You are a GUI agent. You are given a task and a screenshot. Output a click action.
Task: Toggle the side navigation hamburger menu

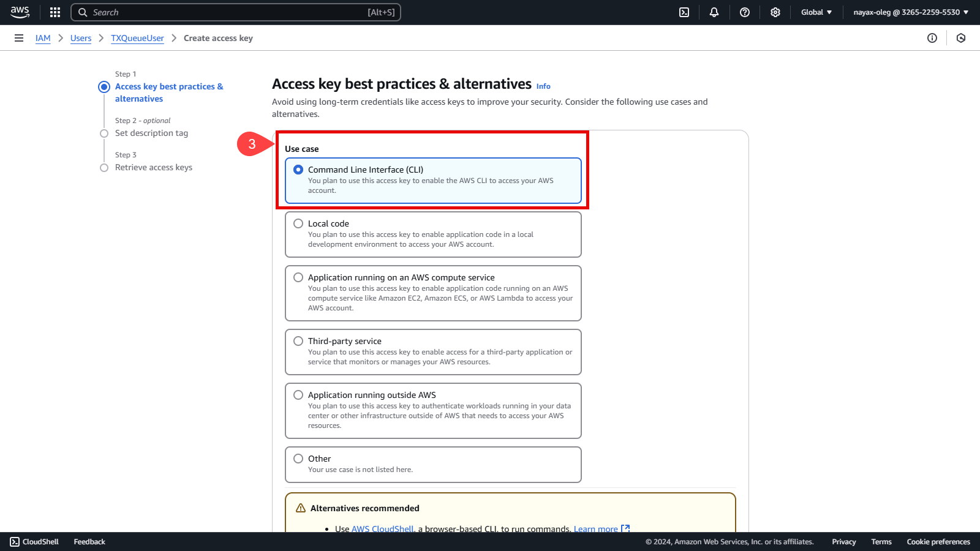click(x=19, y=38)
